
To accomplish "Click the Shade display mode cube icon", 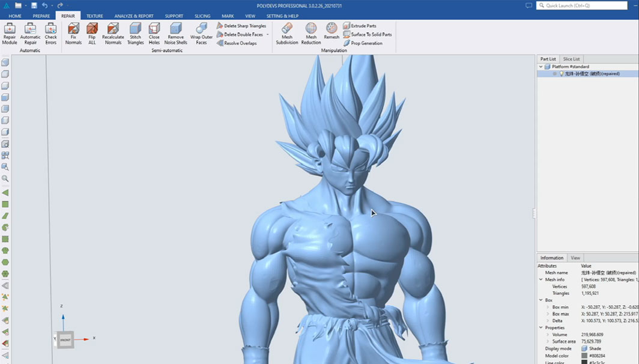I will tap(584, 348).
